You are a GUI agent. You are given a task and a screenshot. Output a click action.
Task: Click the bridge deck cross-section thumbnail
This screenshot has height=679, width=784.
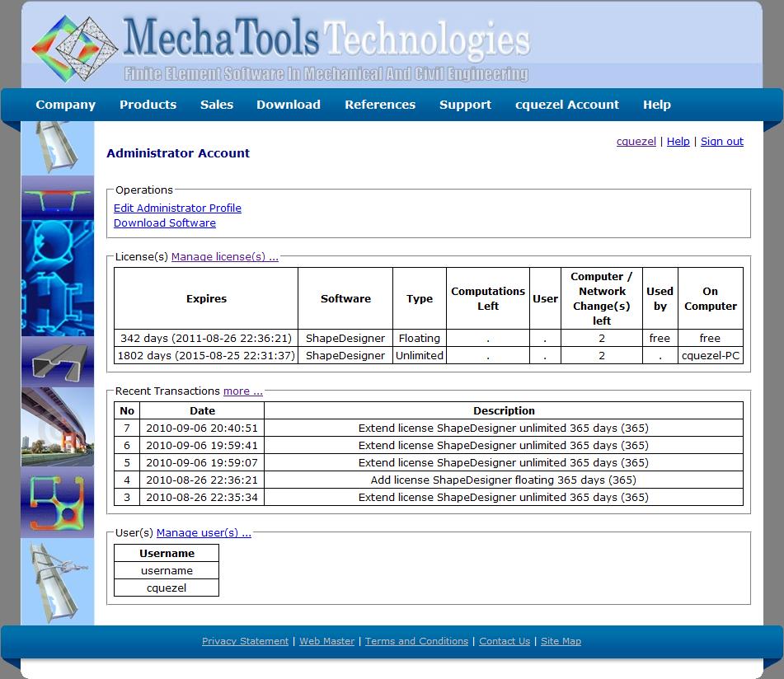point(58,198)
